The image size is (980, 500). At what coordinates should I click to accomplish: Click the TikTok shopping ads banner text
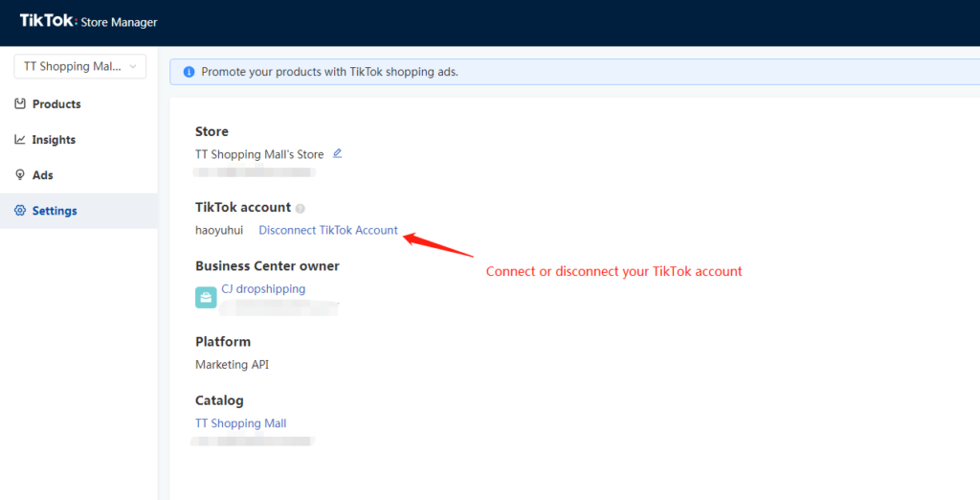329,72
